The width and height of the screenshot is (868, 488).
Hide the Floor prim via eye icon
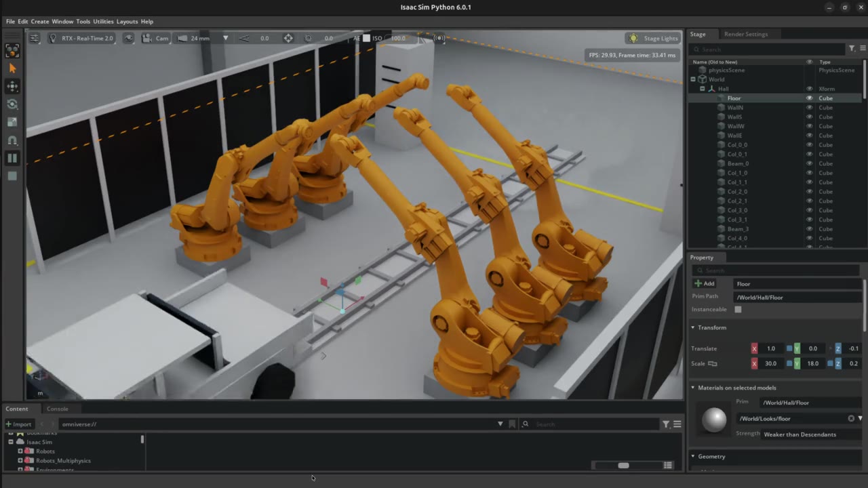pyautogui.click(x=809, y=98)
